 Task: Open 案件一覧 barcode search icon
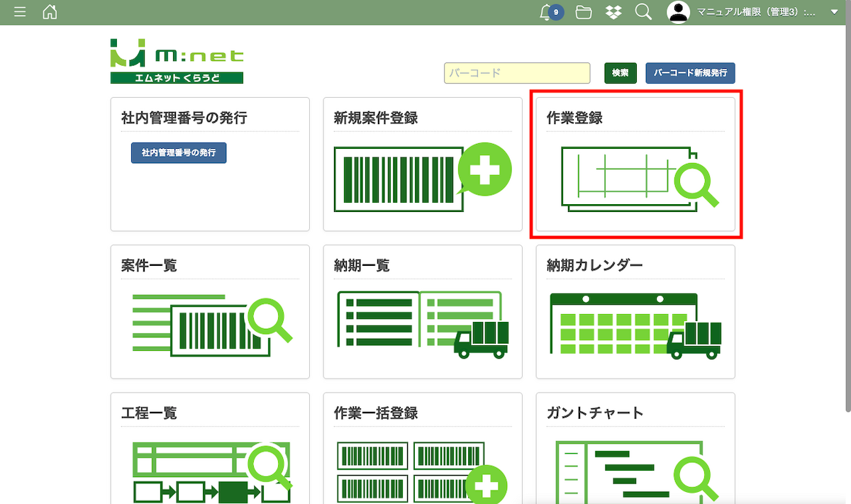click(211, 325)
